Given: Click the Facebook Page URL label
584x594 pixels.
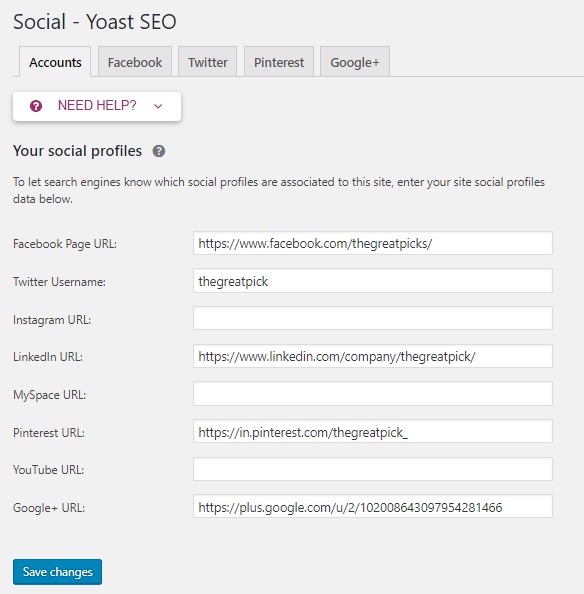Looking at the screenshot, I should click(65, 244).
